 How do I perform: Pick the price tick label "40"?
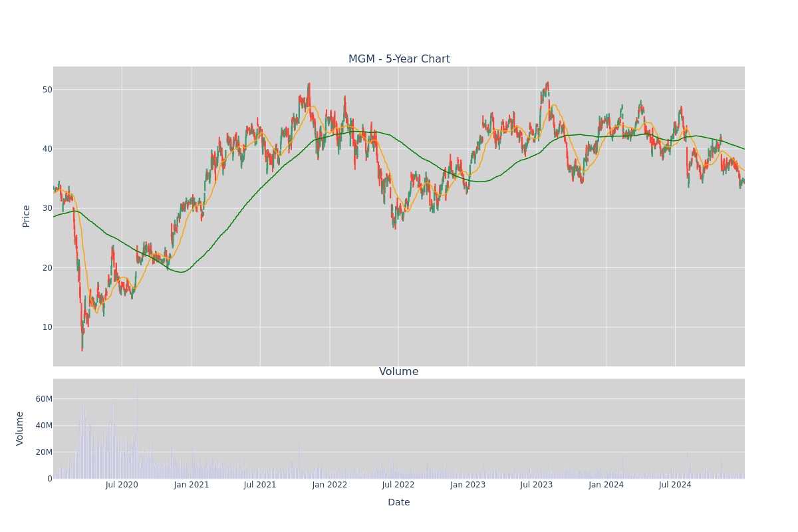[47, 149]
